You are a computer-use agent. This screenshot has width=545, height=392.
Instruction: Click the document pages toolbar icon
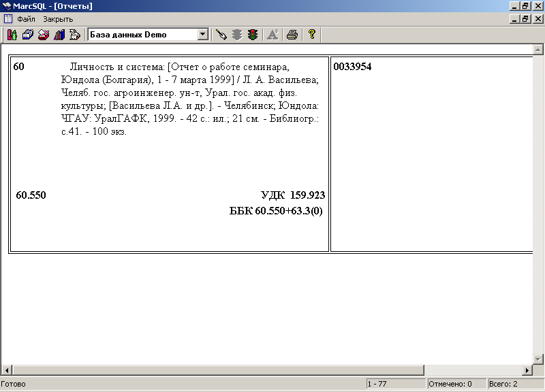coord(74,35)
